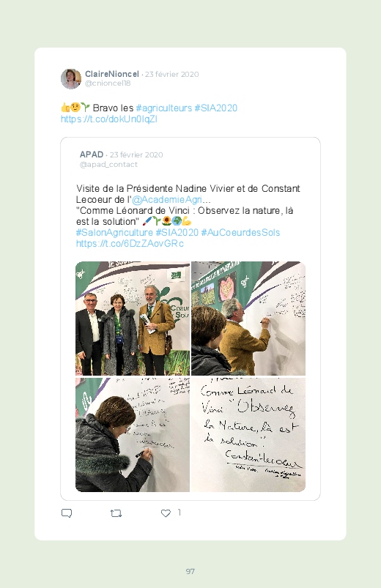
Task: Follow the t.co/6DzZAovGRc link
Action: (130, 244)
